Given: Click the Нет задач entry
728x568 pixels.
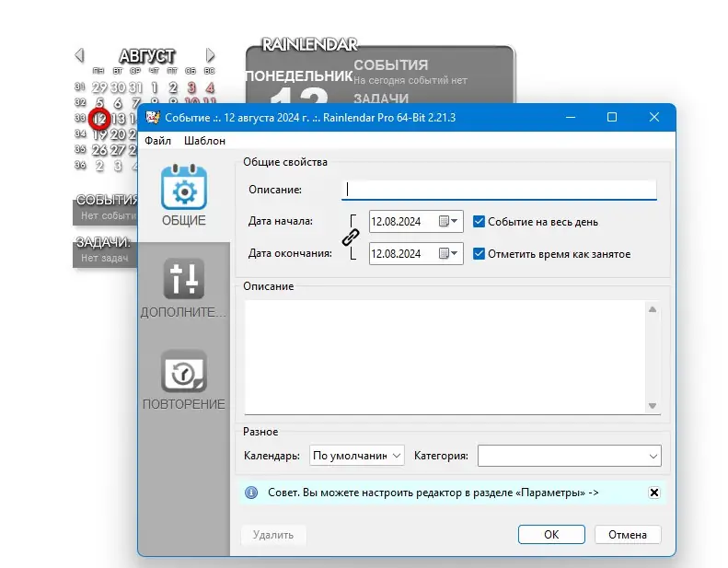Looking at the screenshot, I should tap(105, 258).
